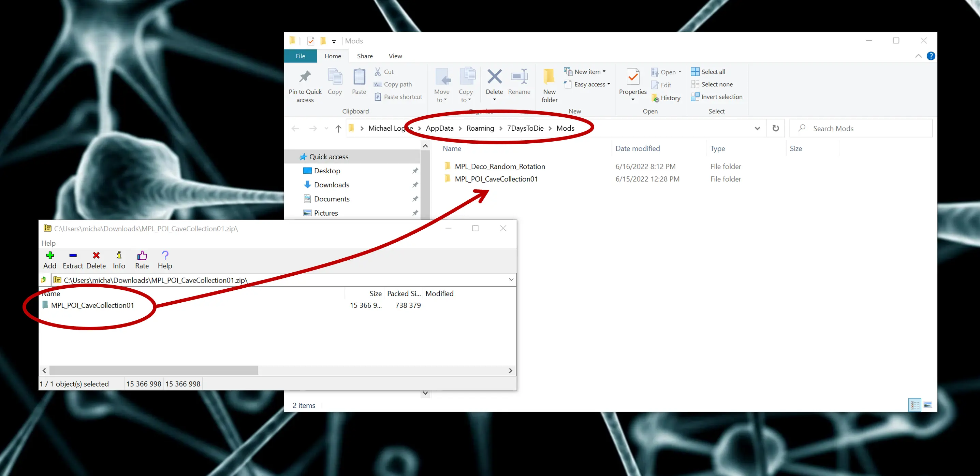Click Delete in the 7-Zip toolbar
The height and width of the screenshot is (476, 980).
coord(96,260)
